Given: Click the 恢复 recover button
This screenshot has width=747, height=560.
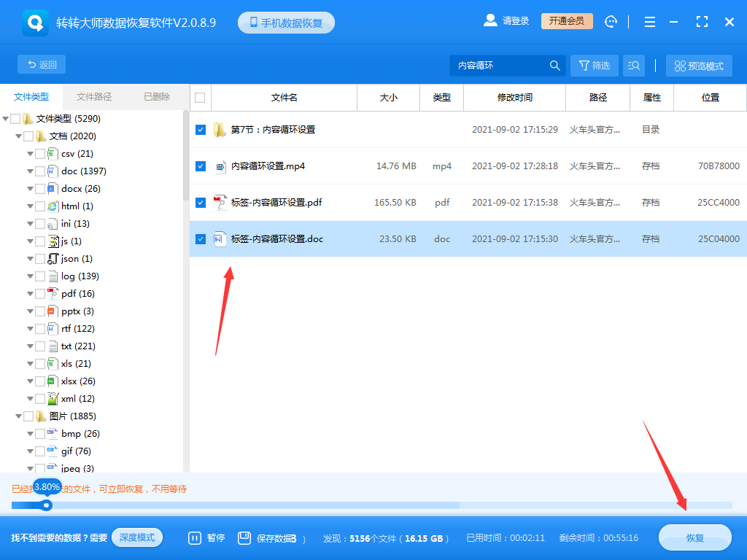Looking at the screenshot, I should [694, 537].
